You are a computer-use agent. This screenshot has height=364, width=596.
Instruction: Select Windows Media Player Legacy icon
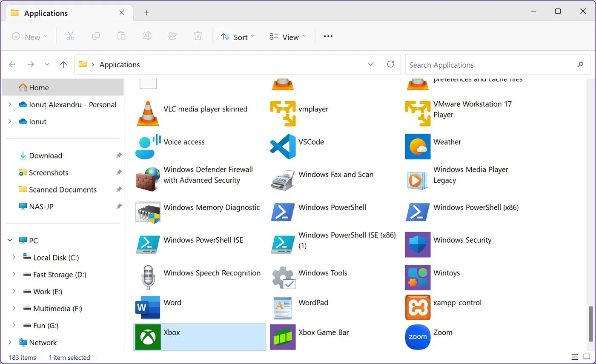[x=418, y=180]
